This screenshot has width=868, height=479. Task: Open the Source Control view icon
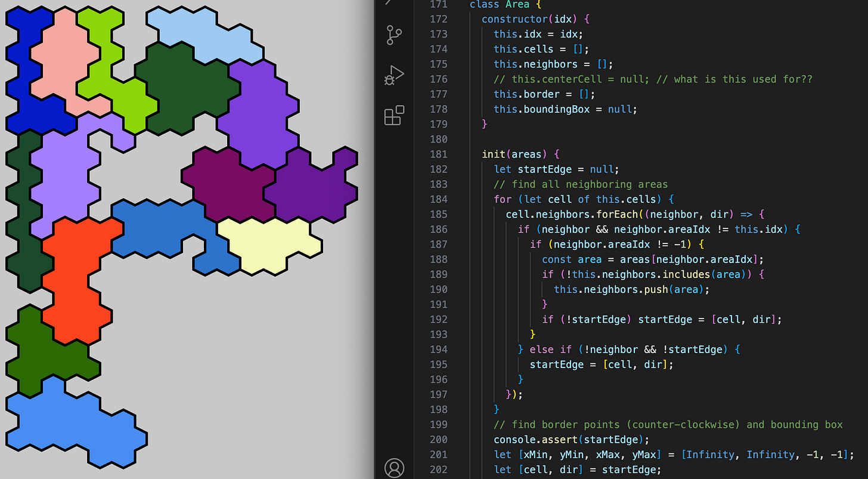click(394, 35)
